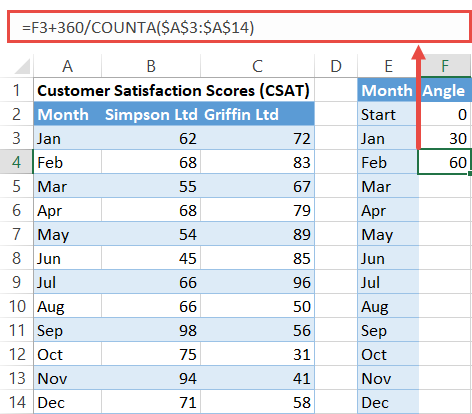Click the title cell Customer Satisfaction Scores
Screen dimensions: 472x414
[x=174, y=90]
